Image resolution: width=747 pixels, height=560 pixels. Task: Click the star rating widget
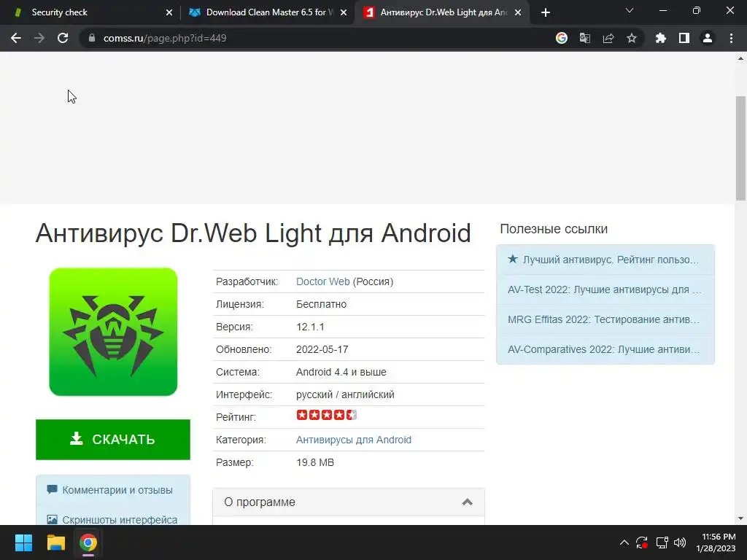(x=326, y=415)
